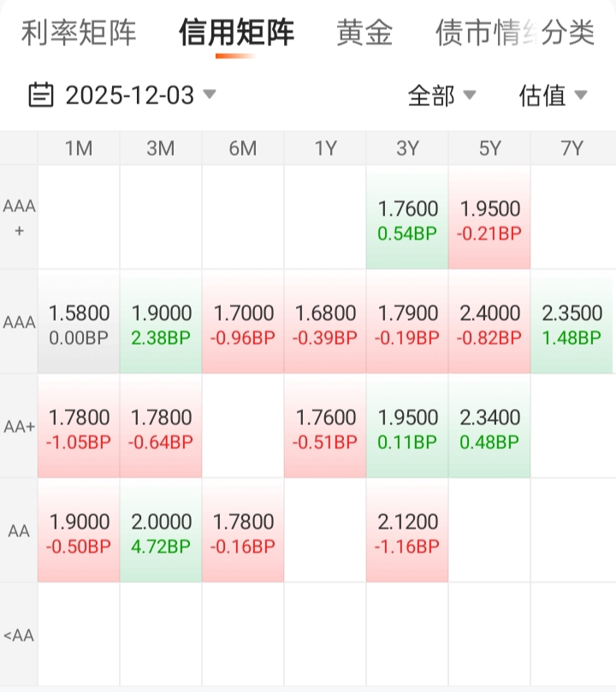This screenshot has height=692, width=616.
Task: Click the AAA 3M cell with 2.38BP
Action: [161, 323]
